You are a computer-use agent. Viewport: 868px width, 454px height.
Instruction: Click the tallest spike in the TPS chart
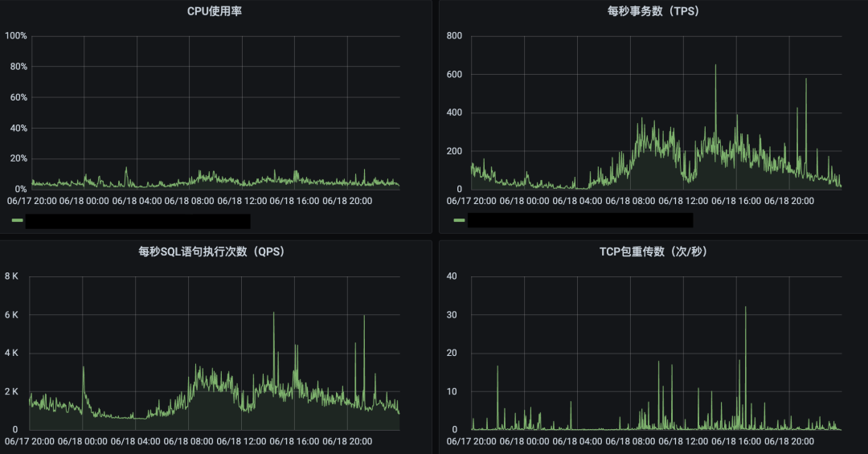pos(715,66)
